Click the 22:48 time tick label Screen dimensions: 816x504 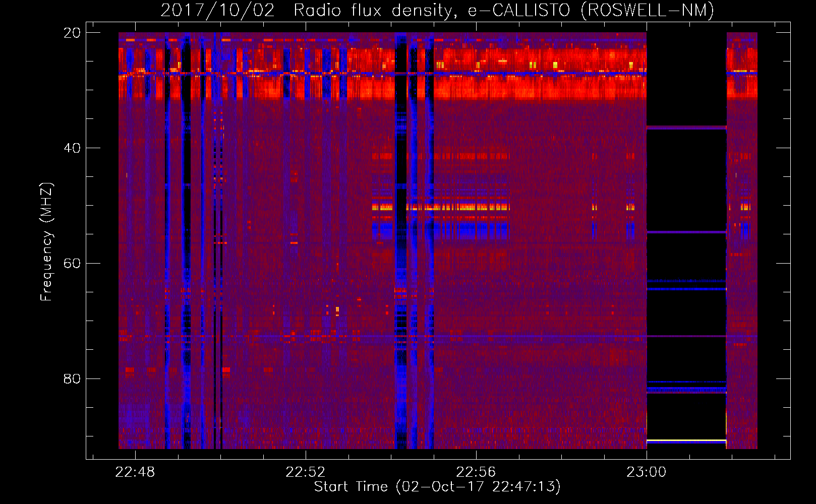[x=135, y=472]
